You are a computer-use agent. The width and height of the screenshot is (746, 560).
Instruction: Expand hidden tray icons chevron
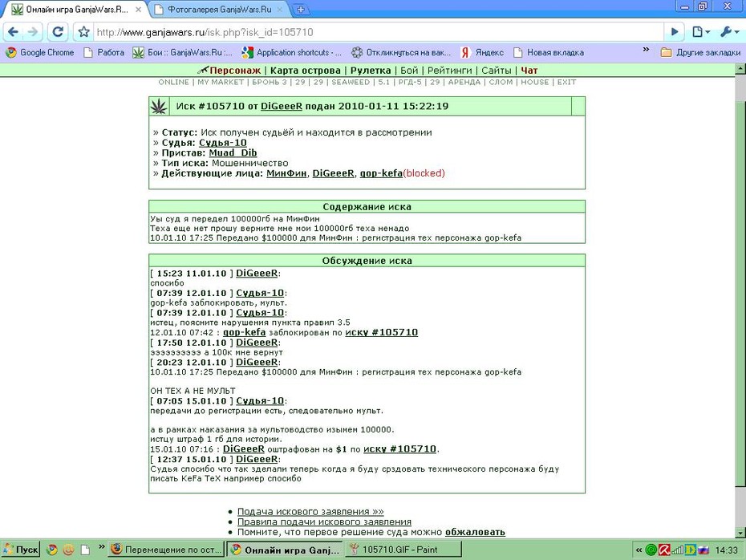tap(639, 550)
